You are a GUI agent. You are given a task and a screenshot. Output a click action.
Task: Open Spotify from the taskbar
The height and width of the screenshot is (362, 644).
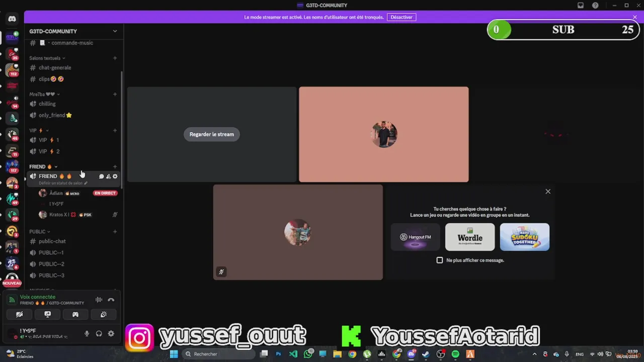[455, 354]
